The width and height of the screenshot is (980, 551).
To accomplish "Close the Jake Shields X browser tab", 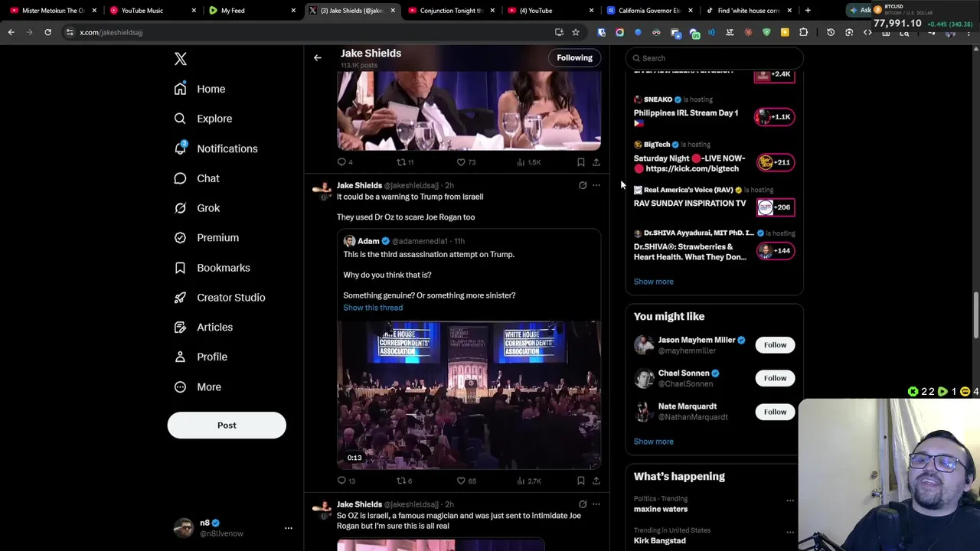I will [393, 11].
